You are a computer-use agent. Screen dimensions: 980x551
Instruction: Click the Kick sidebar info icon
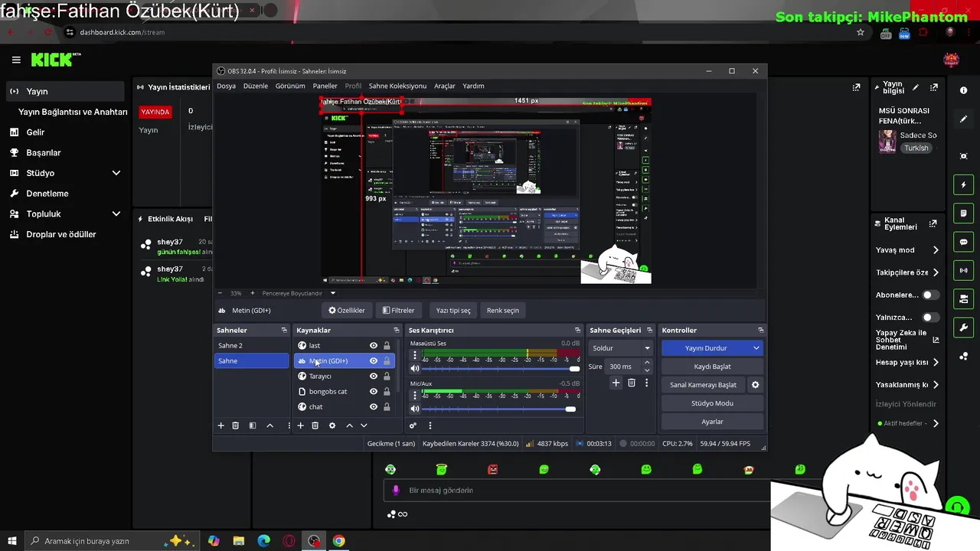point(963,90)
